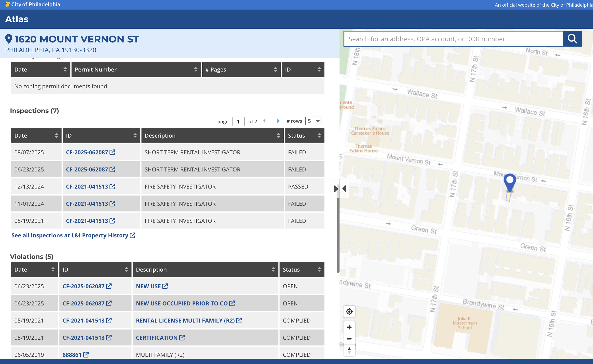The width and height of the screenshot is (593, 364).
Task: Zoom in the map with plus
Action: [349, 327]
